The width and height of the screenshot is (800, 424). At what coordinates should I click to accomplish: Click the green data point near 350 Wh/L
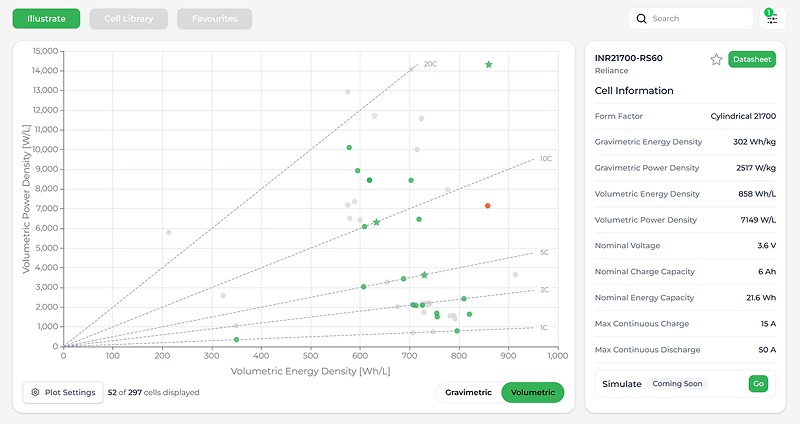pyautogui.click(x=236, y=340)
